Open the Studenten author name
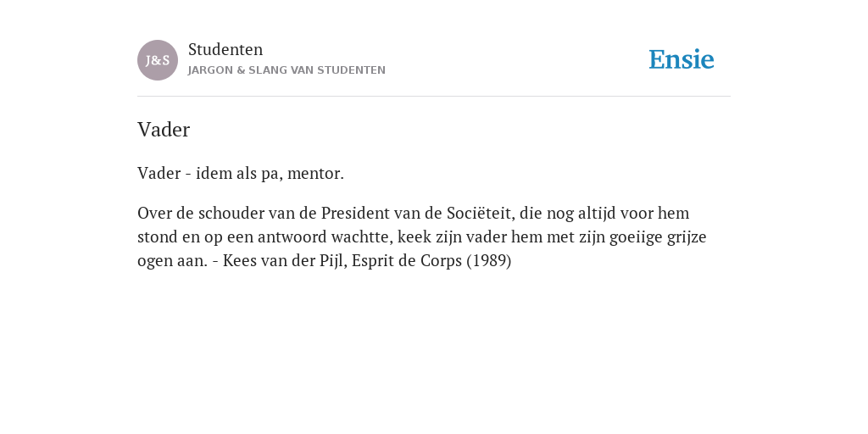Viewport: 868px width, 434px height. (225, 49)
